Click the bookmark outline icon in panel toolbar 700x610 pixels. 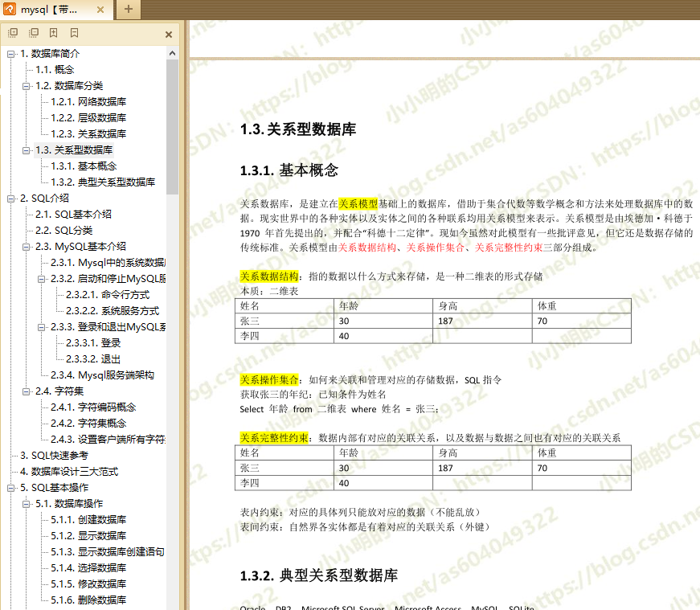74,33
